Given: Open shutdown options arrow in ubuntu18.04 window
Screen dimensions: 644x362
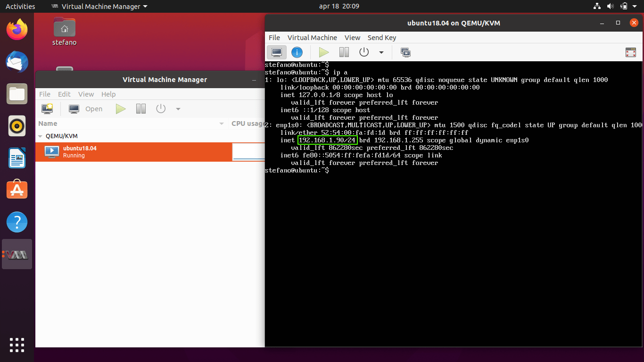Looking at the screenshot, I should point(381,53).
